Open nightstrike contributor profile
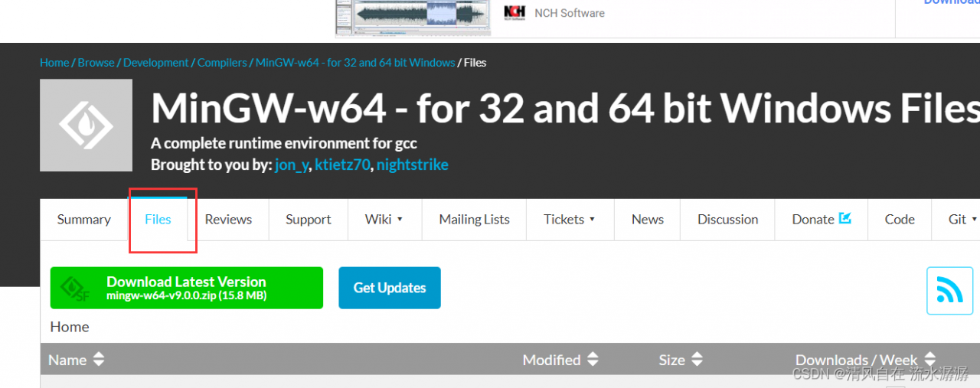 413,165
